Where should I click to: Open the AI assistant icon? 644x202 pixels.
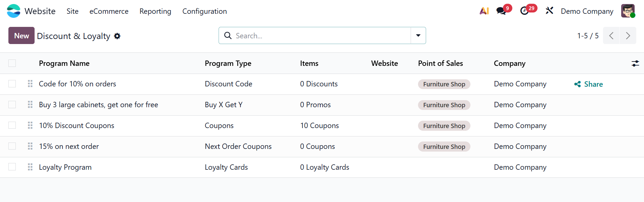point(484,11)
